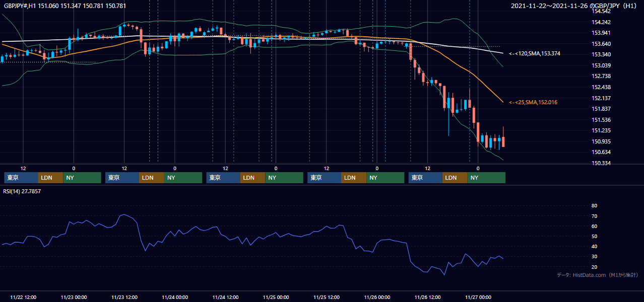This screenshot has height=302, width=644.
Task: Click RSI scale level 30
Action: pos(594,256)
